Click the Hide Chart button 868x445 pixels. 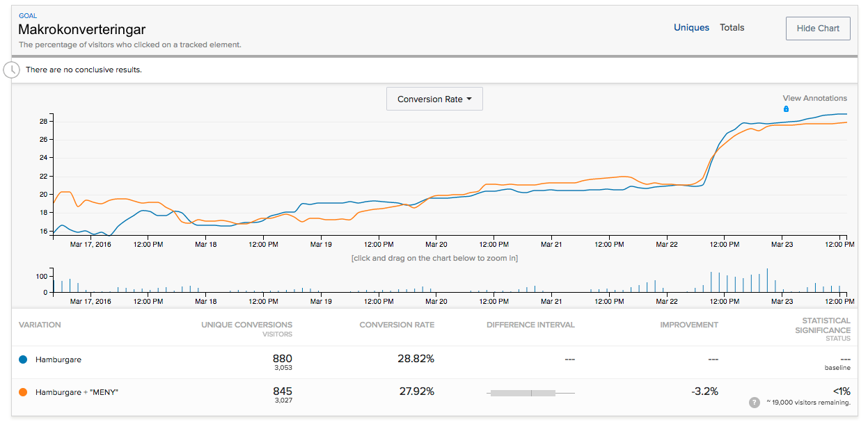tap(818, 29)
